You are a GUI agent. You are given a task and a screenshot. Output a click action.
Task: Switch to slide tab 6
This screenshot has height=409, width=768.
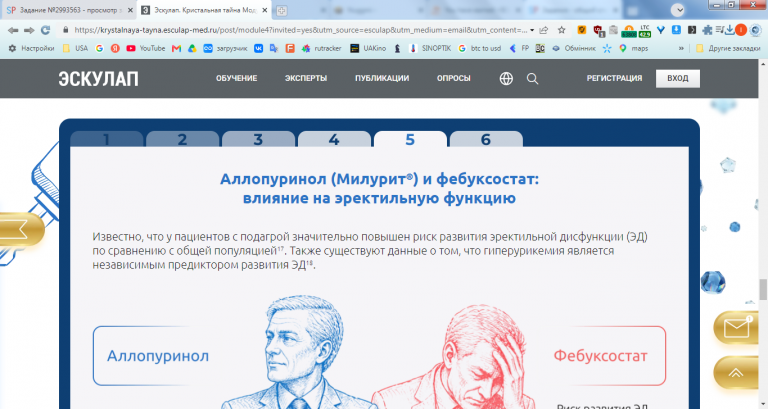click(x=486, y=139)
